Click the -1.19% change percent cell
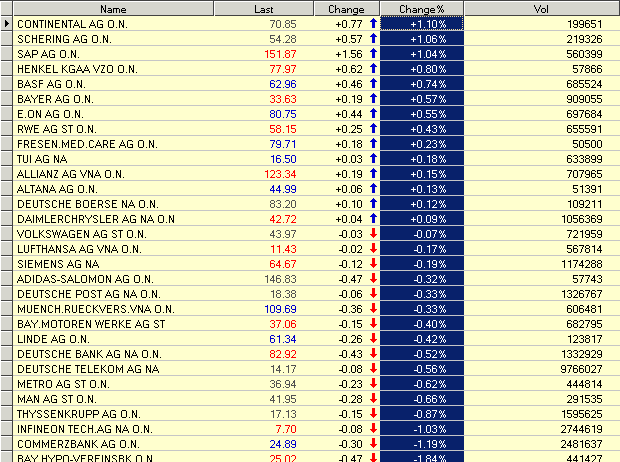 coord(422,444)
